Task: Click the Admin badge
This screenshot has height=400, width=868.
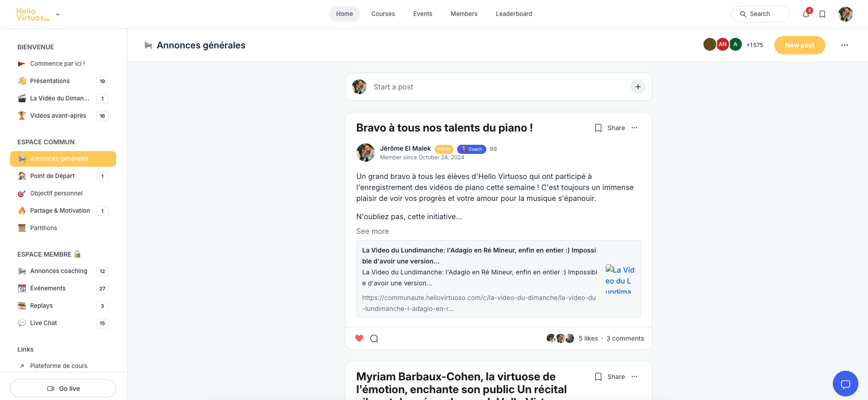Action: coord(444,149)
